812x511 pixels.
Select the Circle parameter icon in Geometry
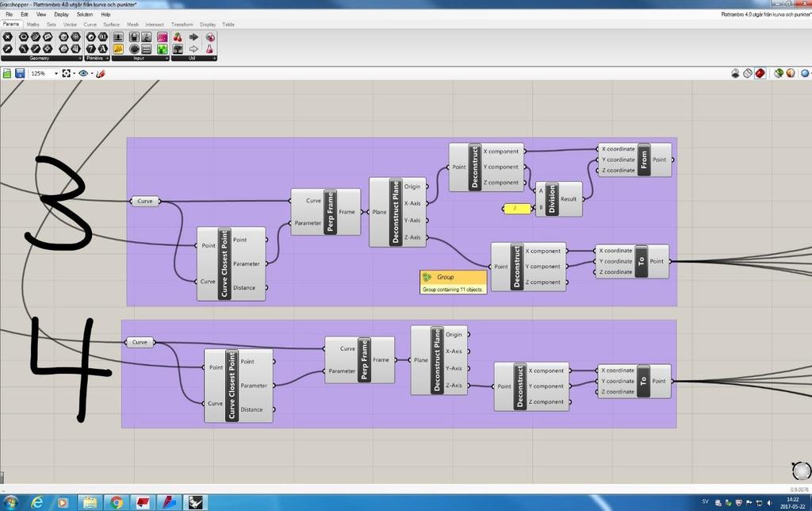23,36
